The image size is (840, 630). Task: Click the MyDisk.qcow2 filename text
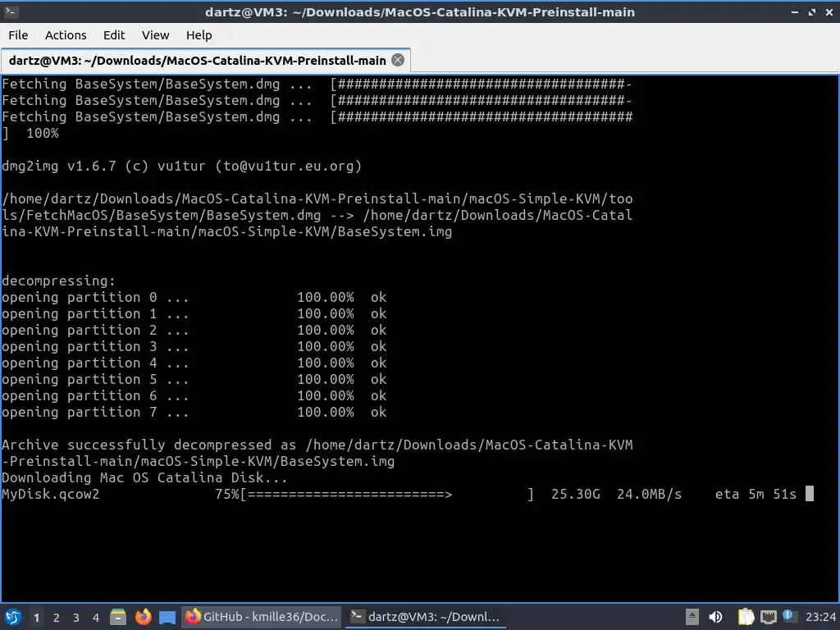click(50, 494)
